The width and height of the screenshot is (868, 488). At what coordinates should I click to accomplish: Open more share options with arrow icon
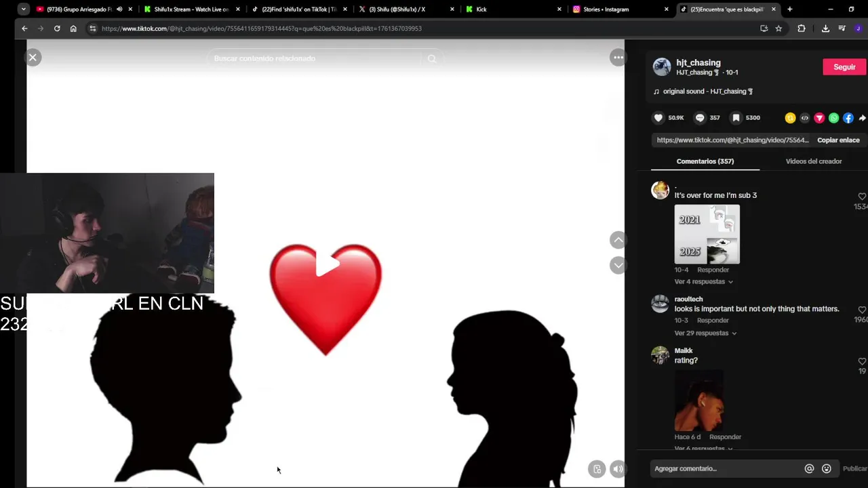[863, 118]
